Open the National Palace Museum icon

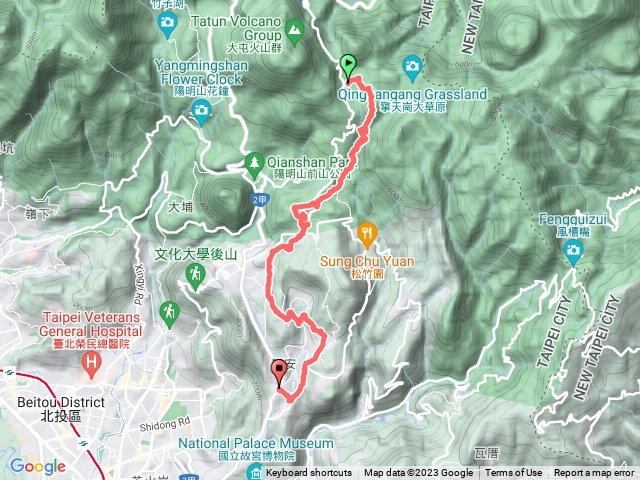coord(256,473)
